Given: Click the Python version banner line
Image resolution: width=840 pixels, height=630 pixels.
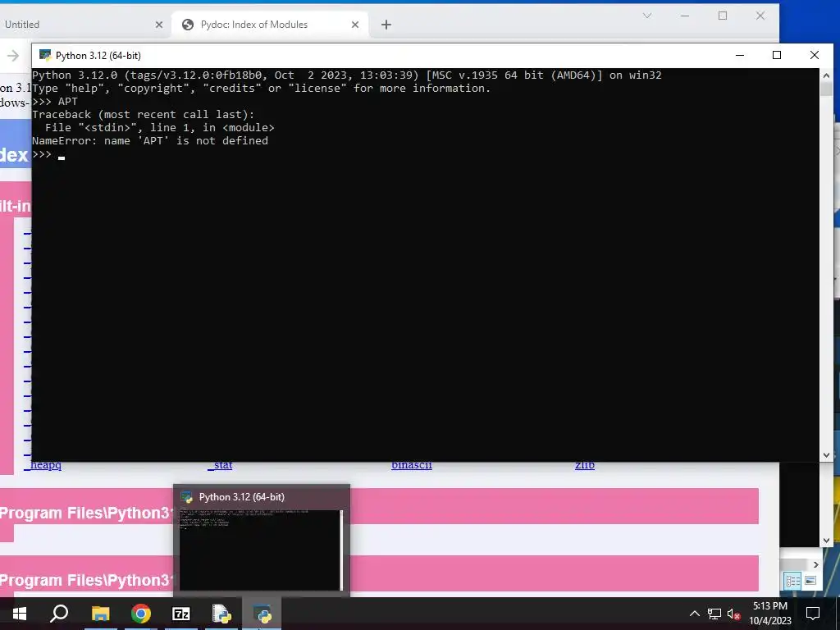Looking at the screenshot, I should pyautogui.click(x=347, y=75).
